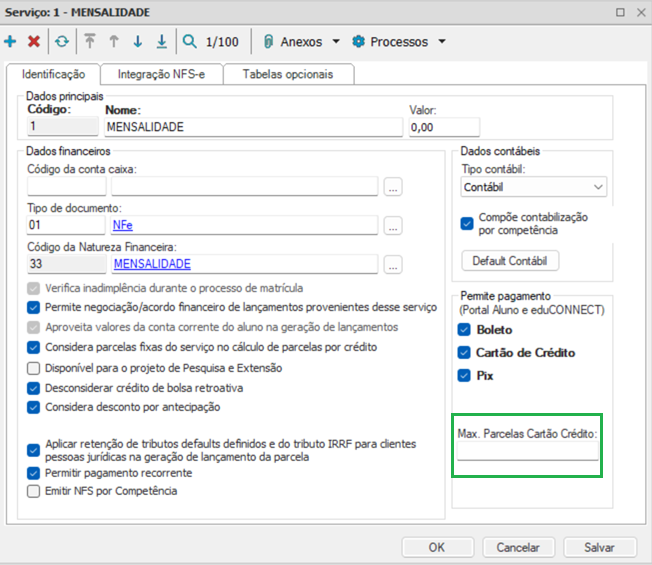Viewport: 652px width, 565px height.
Task: Click Tipo de documento code field 01
Action: (66, 225)
